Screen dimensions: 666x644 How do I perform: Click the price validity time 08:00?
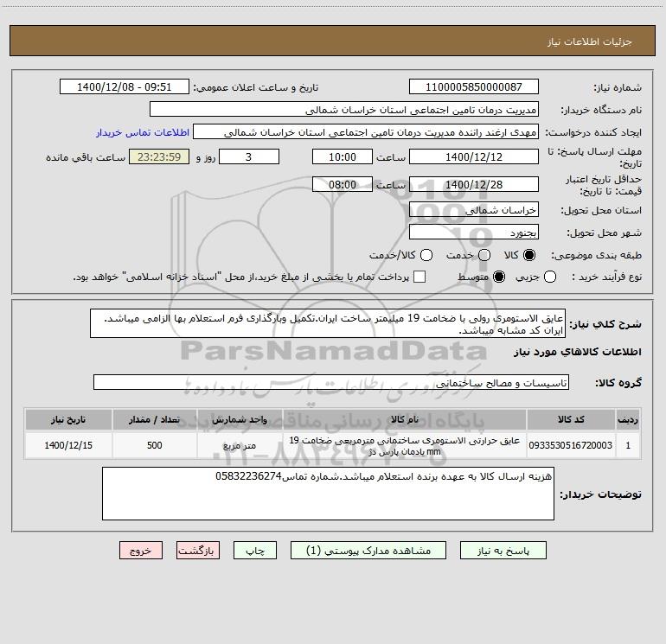pos(343,184)
